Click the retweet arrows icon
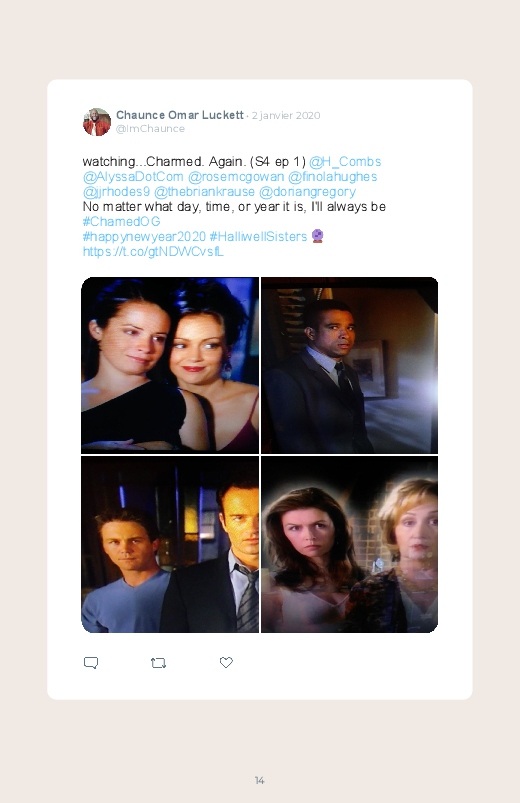The image size is (520, 803). pos(158,663)
